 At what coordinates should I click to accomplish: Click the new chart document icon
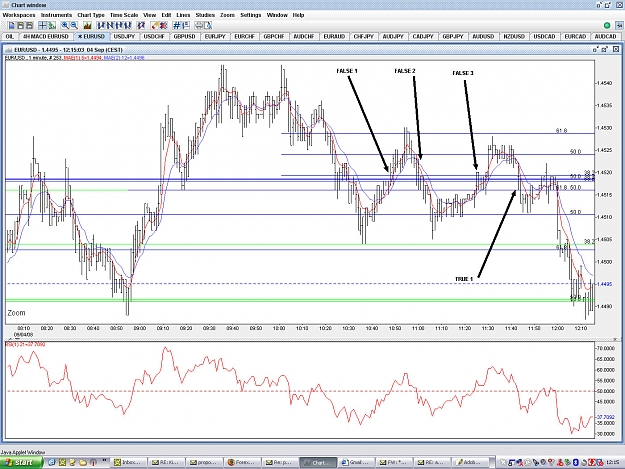12,26
